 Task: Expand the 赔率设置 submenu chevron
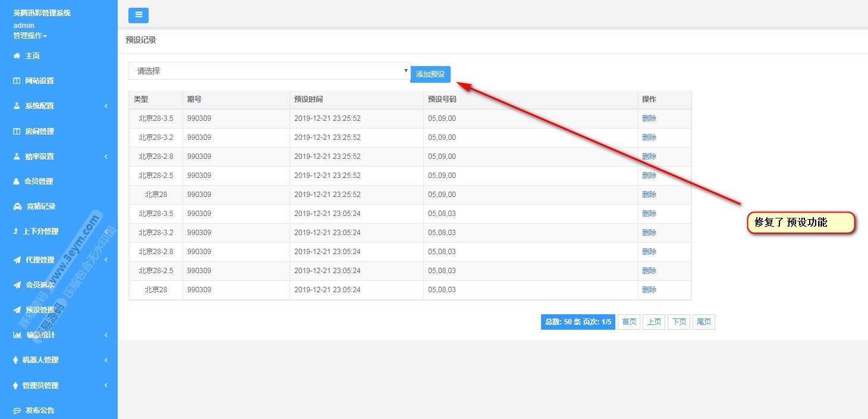pyautogui.click(x=106, y=157)
